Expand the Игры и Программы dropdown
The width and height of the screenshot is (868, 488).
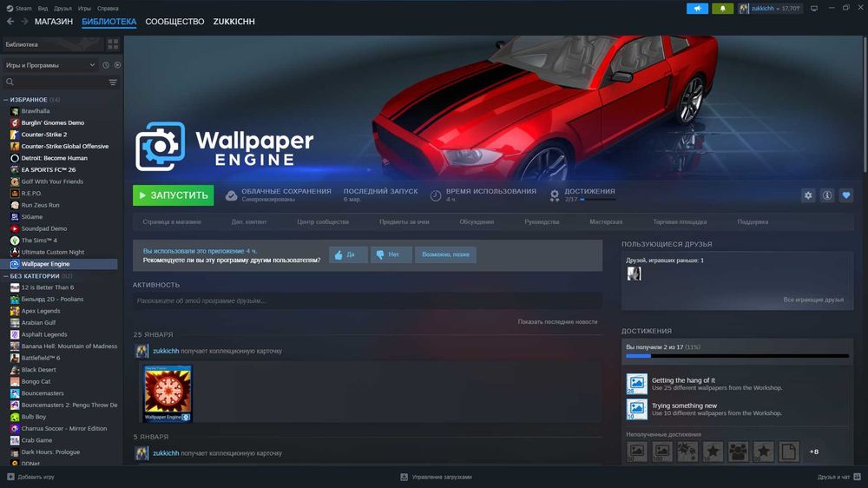pos(49,65)
